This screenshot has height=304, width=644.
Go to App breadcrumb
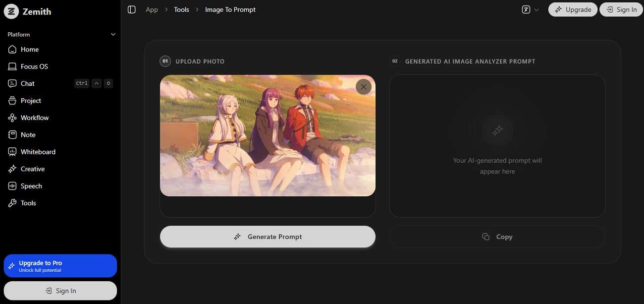(152, 9)
